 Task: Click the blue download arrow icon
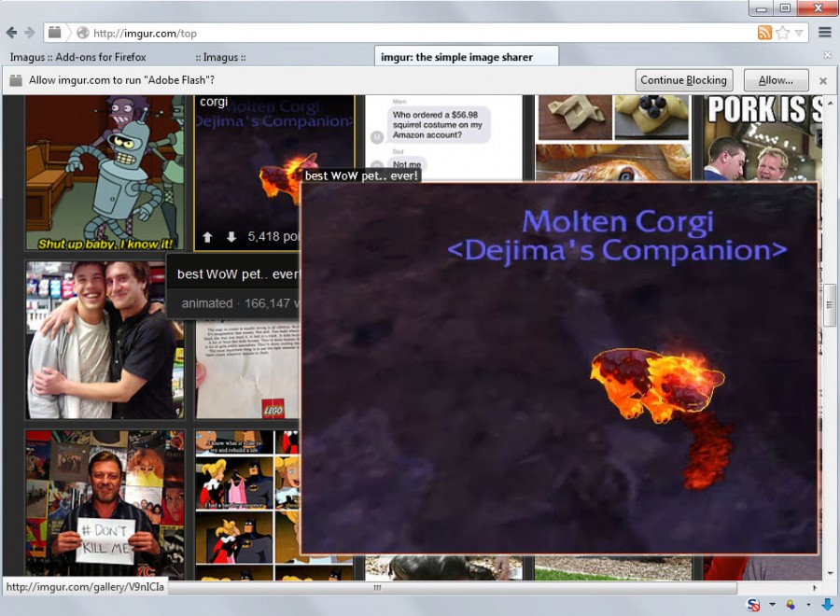click(828, 604)
